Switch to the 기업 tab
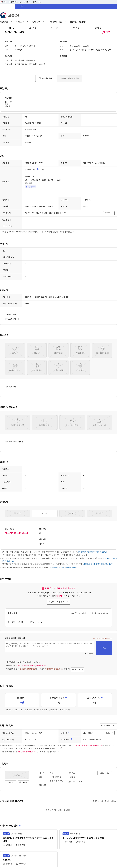The width and height of the screenshot is (117, 868). tap(22, 6)
